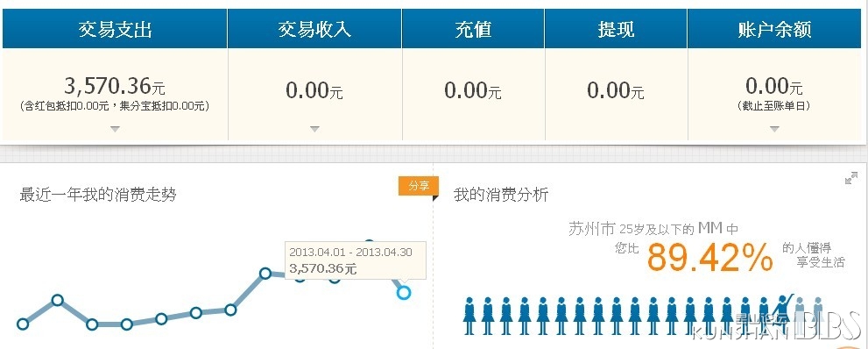Click the first data point on trend line
The width and height of the screenshot is (868, 349).
pyautogui.click(x=23, y=324)
